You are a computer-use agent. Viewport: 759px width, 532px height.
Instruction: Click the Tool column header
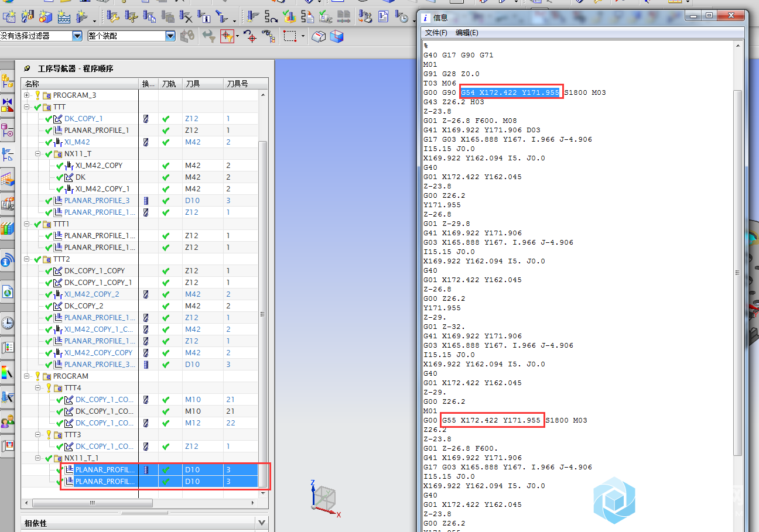pyautogui.click(x=202, y=84)
